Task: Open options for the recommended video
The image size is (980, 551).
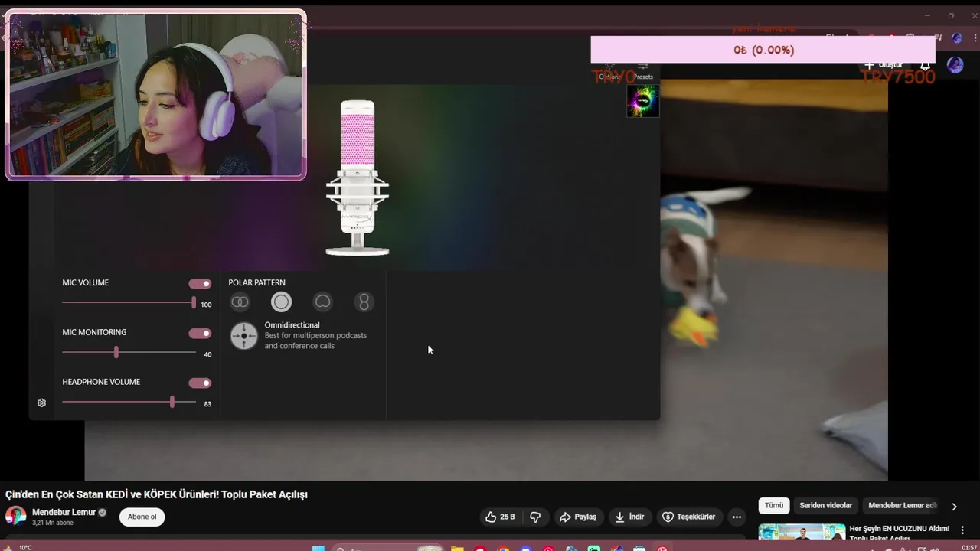Action: (x=962, y=530)
